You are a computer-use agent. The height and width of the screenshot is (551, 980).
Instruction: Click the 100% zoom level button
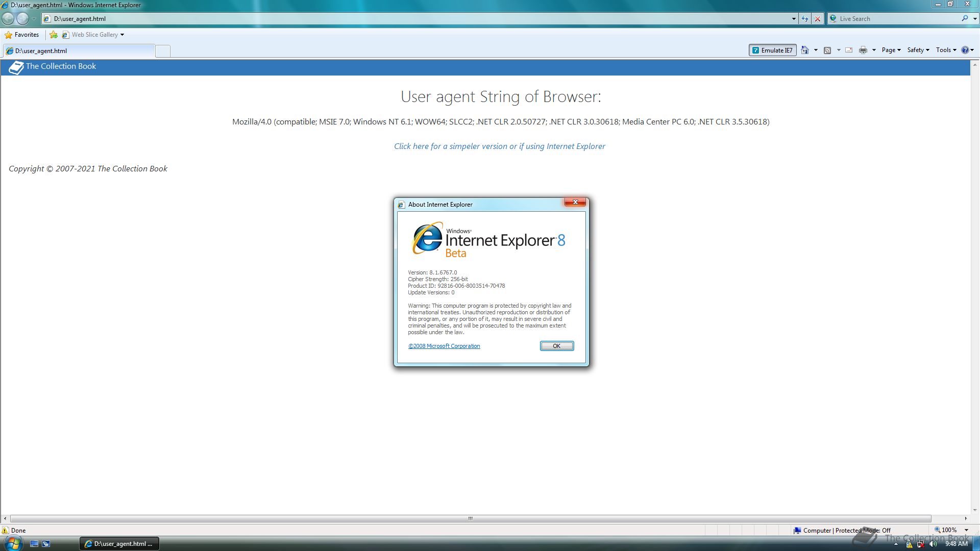click(x=946, y=531)
